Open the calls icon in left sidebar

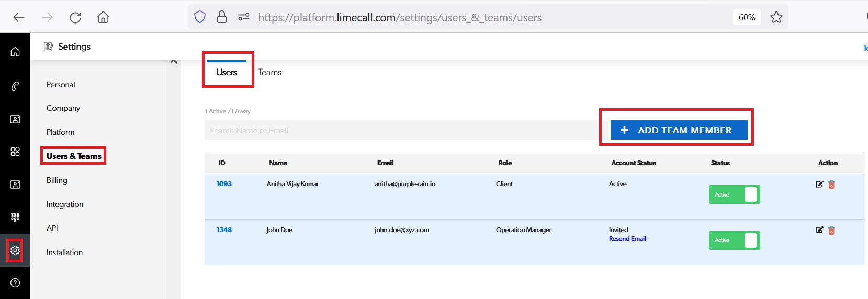click(15, 86)
